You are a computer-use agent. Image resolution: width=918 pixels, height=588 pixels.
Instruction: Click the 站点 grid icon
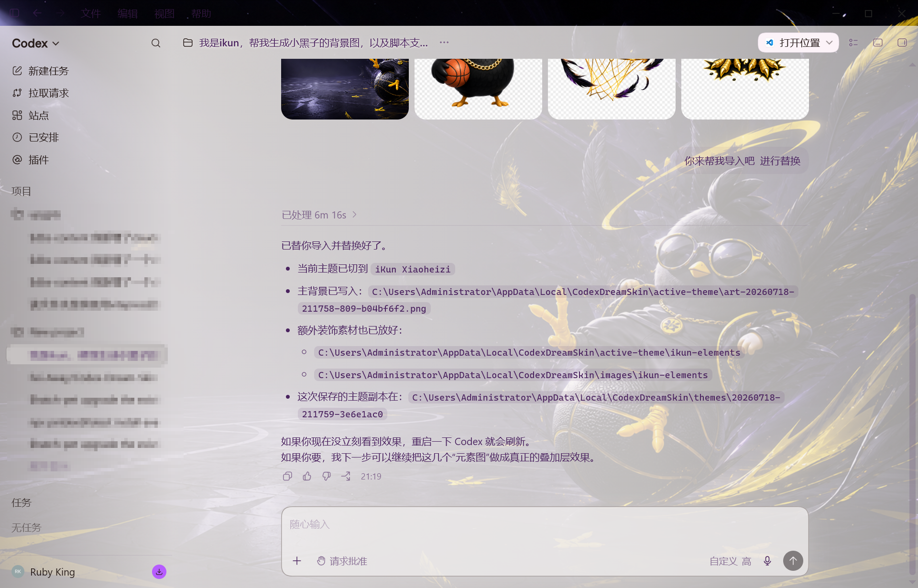click(17, 115)
